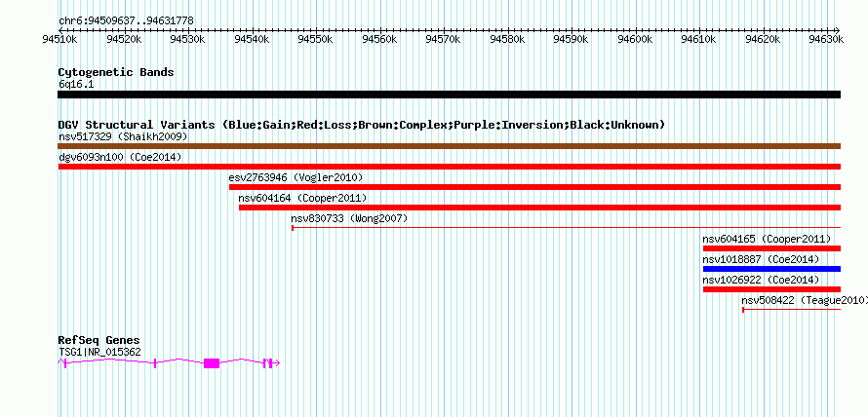
Task: Open the nsv830733 (Wong2007) variant label
Action: point(349,218)
